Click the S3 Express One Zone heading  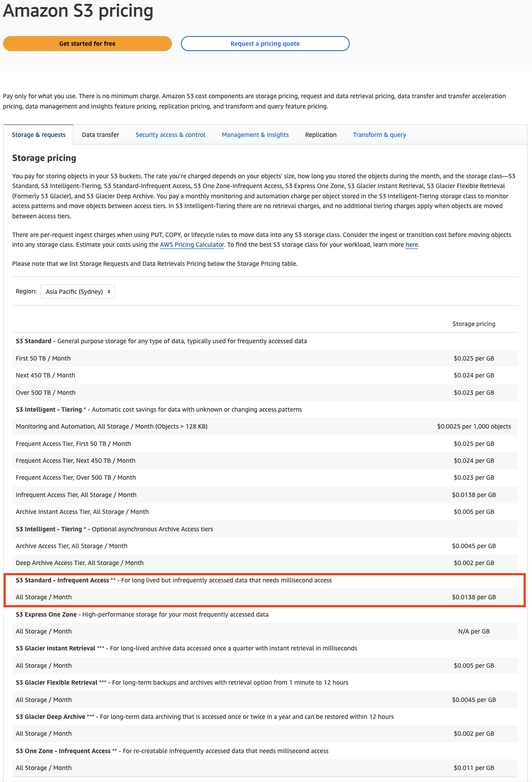click(x=142, y=614)
